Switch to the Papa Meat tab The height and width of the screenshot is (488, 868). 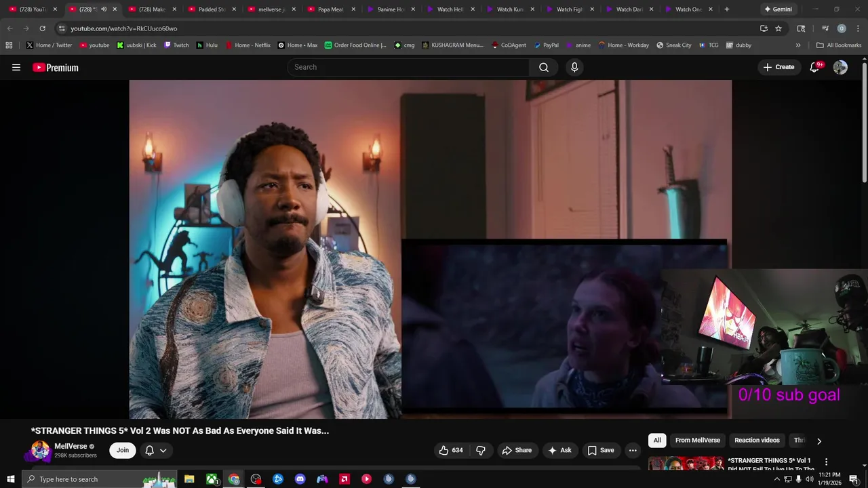pos(332,9)
